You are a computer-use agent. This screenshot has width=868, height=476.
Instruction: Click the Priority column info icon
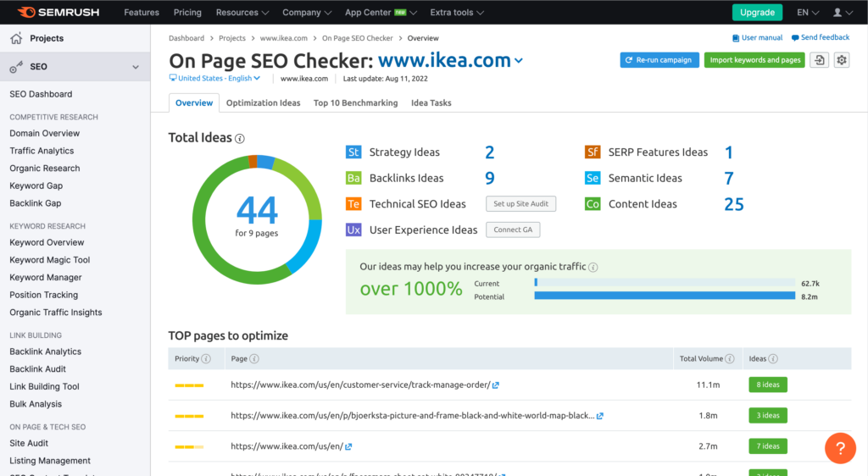click(x=206, y=359)
